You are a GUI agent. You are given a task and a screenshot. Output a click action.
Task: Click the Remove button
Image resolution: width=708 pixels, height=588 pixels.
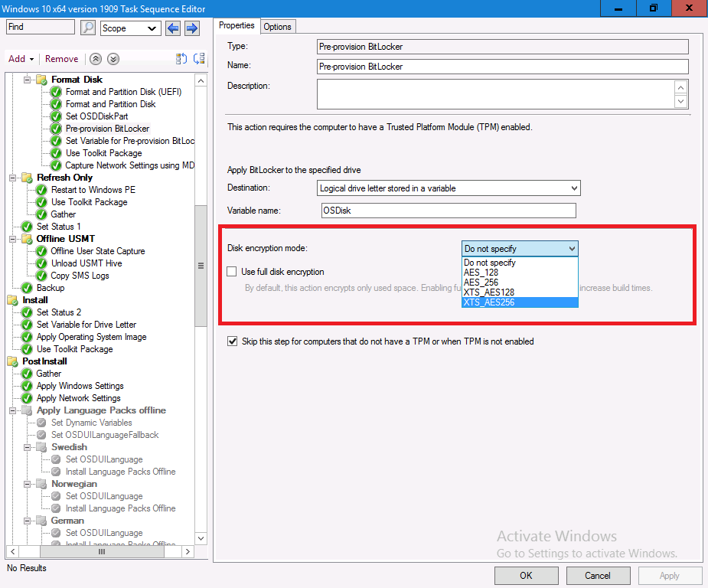click(x=61, y=59)
